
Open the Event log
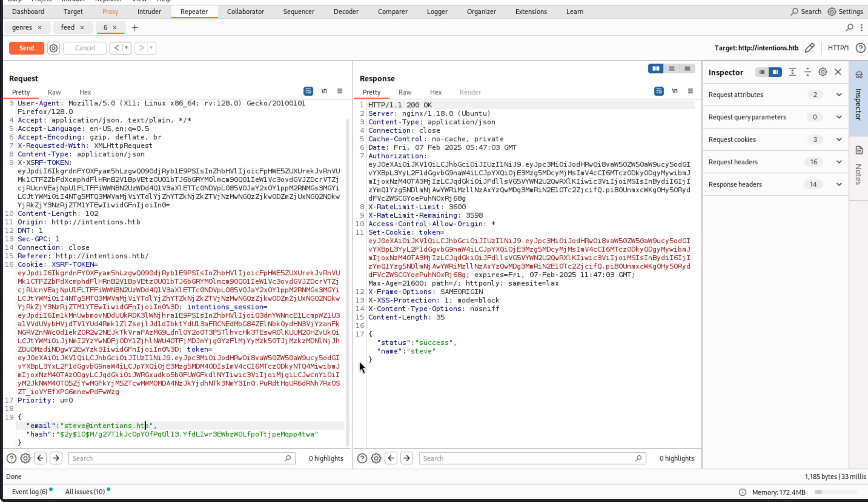pos(30,492)
